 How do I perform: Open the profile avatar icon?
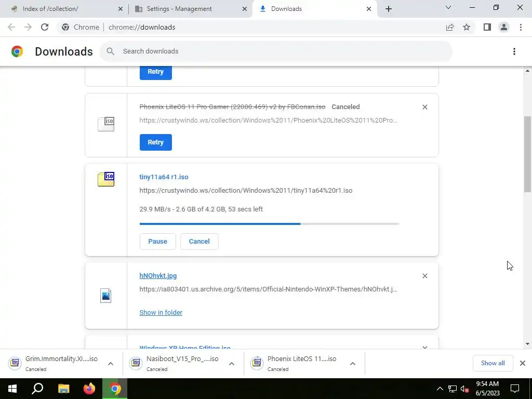coord(504,27)
